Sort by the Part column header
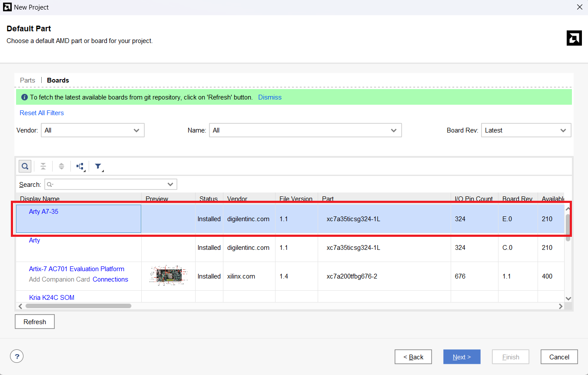This screenshot has height=375, width=588. click(x=384, y=199)
